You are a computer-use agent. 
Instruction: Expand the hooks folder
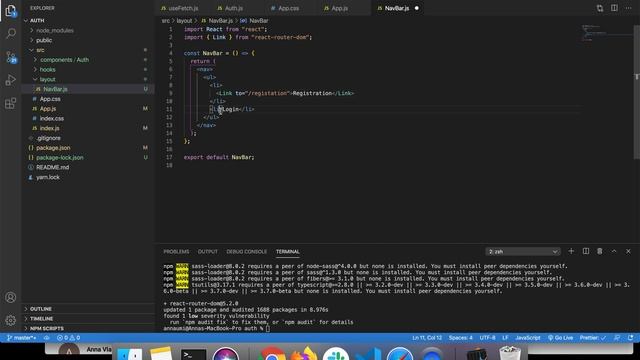point(47,70)
